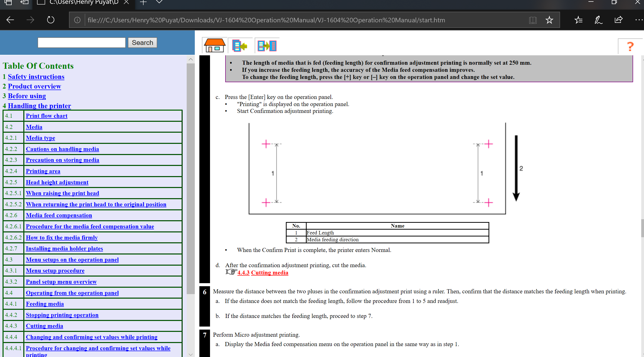Image resolution: width=644 pixels, height=357 pixels.
Task: Open Print flow chart section
Action: [x=47, y=116]
